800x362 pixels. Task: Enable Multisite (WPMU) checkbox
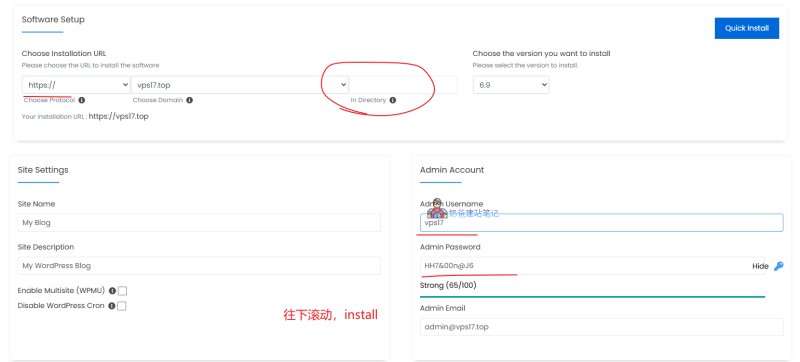[122, 291]
